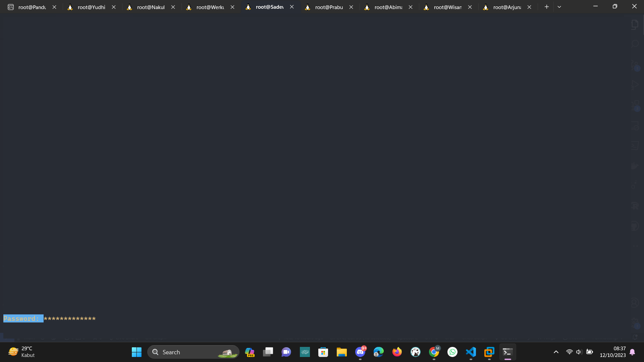Open Firefox from the taskbar
The height and width of the screenshot is (362, 644).
point(397,352)
